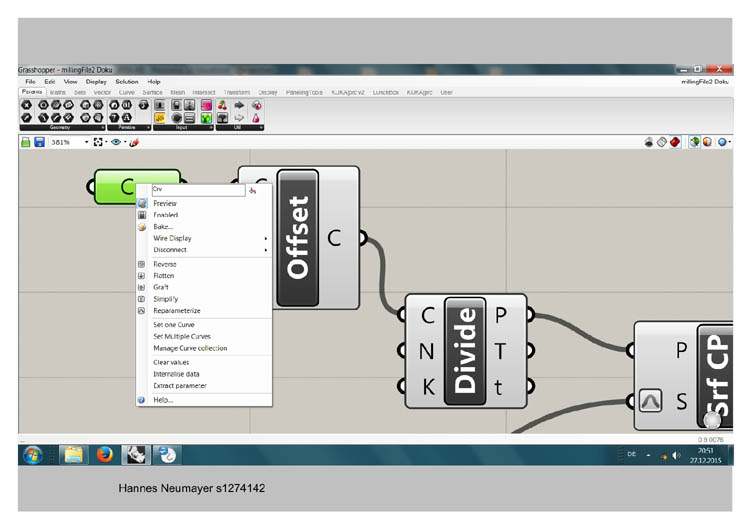
Task: Switch to the red shaded preview mode
Action: [675, 142]
